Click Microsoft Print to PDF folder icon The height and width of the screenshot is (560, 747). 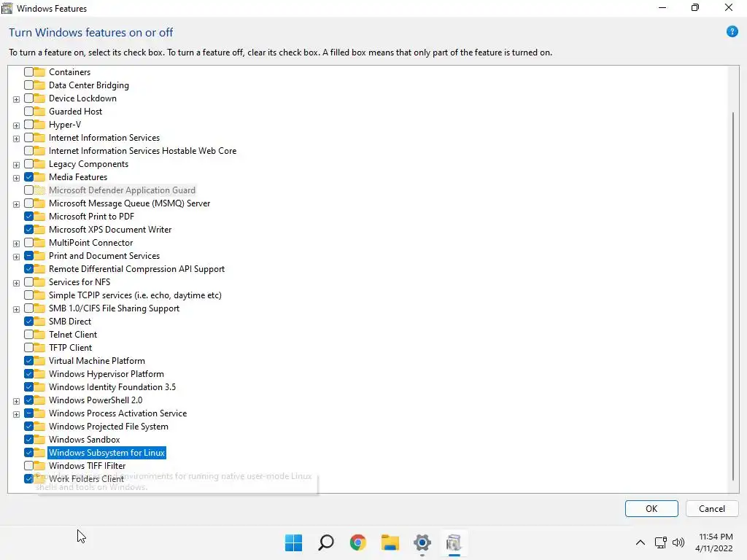tap(39, 216)
